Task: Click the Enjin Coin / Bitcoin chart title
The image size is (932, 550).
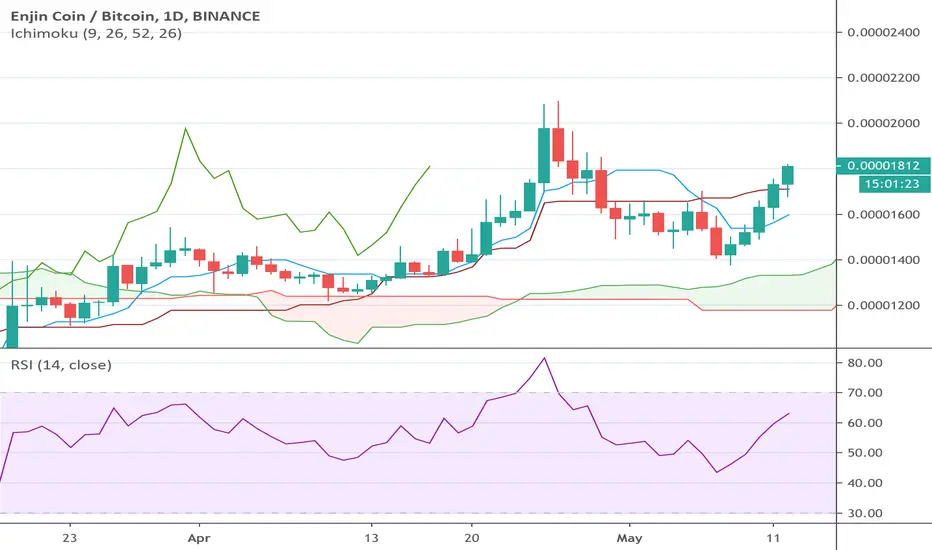Action: click(x=136, y=16)
